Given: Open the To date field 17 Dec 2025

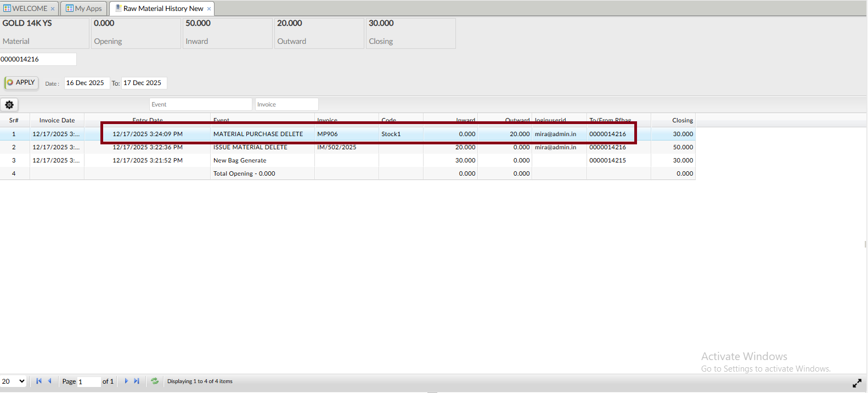Looking at the screenshot, I should (143, 83).
